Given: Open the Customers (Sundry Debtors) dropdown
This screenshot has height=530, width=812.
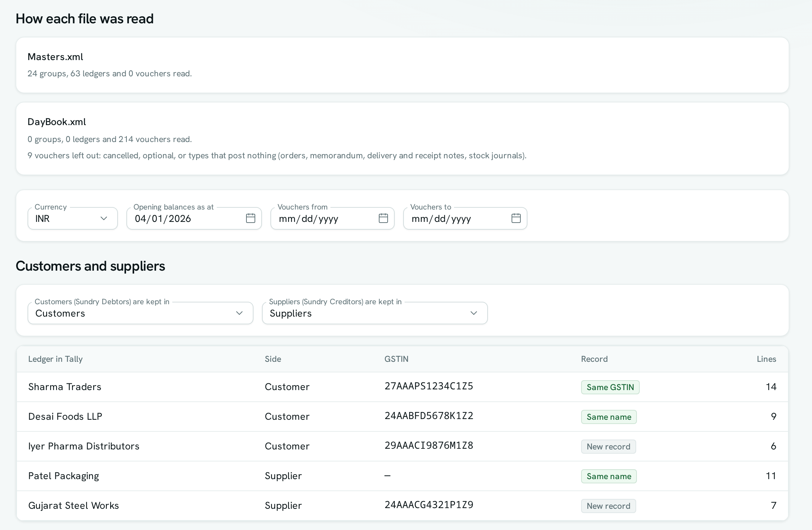Looking at the screenshot, I should tap(141, 313).
